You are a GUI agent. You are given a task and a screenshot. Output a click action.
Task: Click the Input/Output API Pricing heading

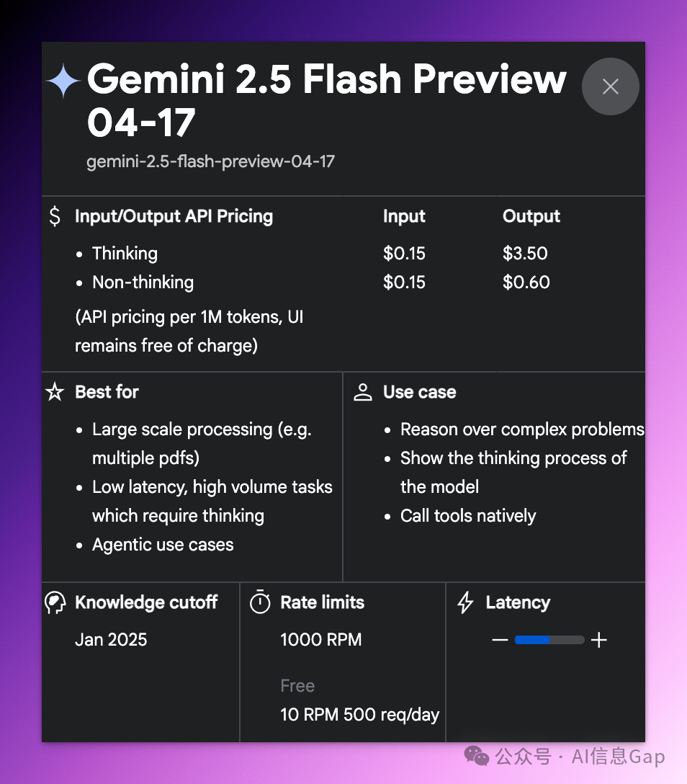[174, 216]
